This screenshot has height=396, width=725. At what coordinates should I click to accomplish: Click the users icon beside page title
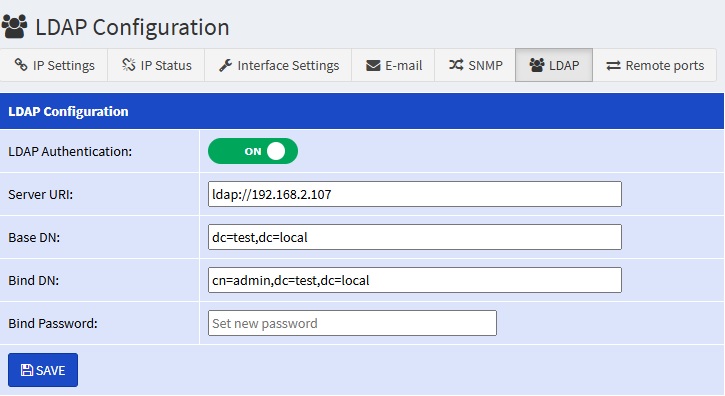pos(15,27)
